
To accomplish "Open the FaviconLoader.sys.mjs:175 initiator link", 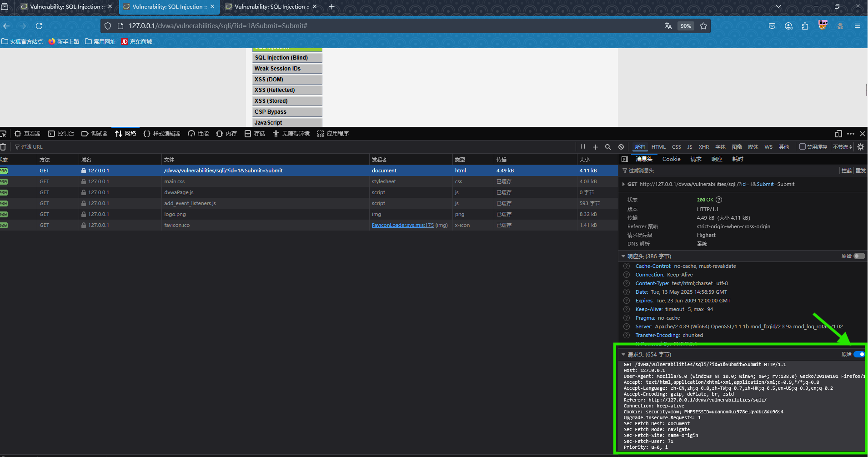I will coord(403,225).
